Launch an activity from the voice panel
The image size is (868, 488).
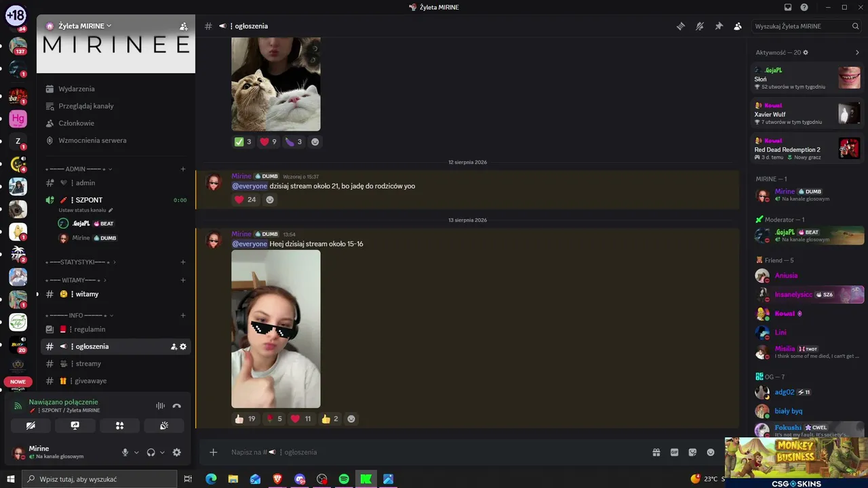120,426
